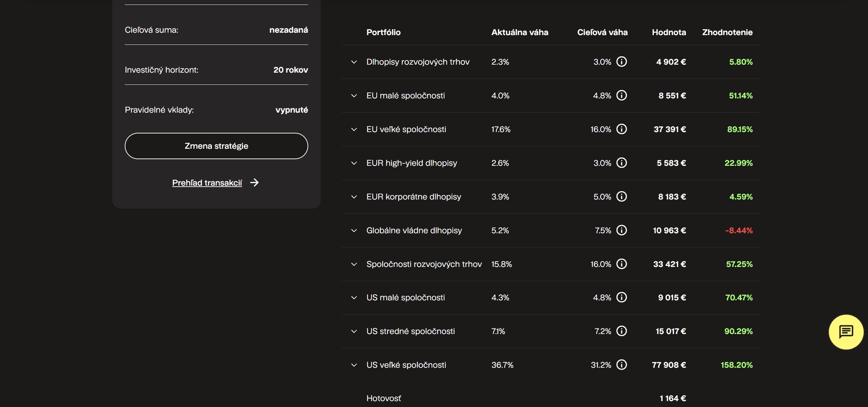
Task: Click info icon for Dlhopisy rozvojových trhov
Action: [x=621, y=62]
